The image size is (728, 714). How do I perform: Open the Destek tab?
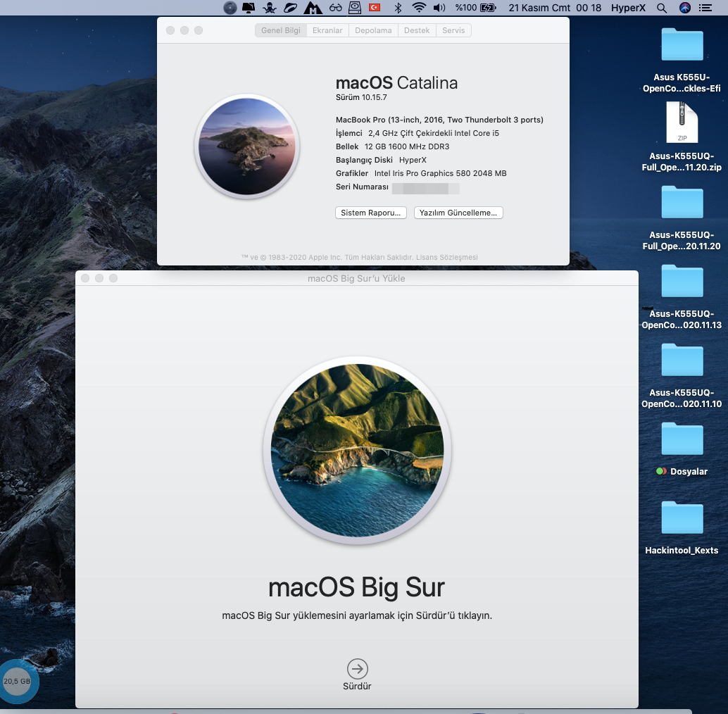tap(417, 31)
